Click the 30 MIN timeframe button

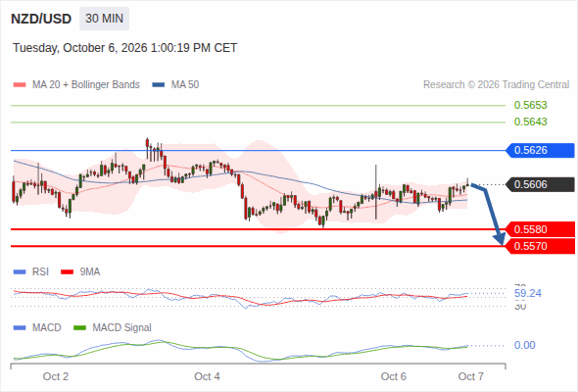coord(104,19)
